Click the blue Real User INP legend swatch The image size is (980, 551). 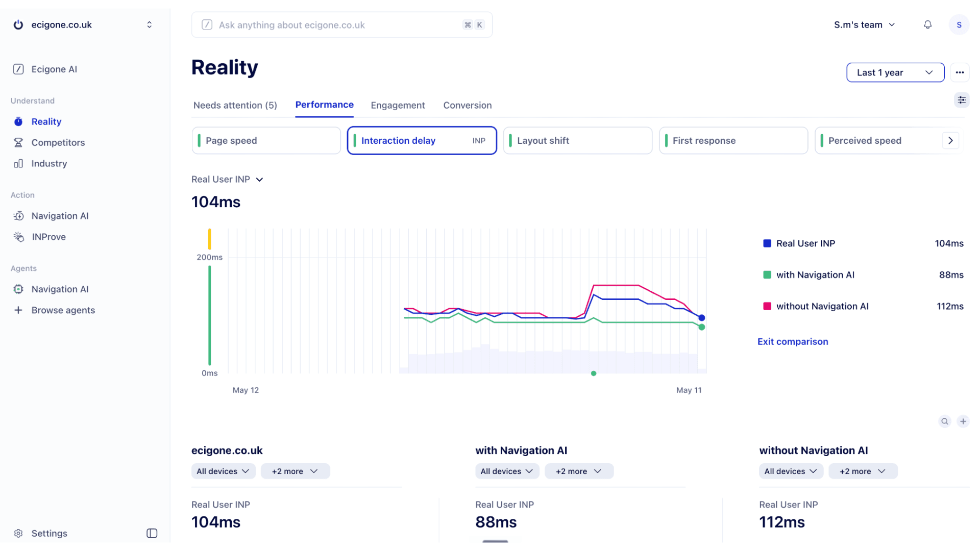pyautogui.click(x=767, y=243)
